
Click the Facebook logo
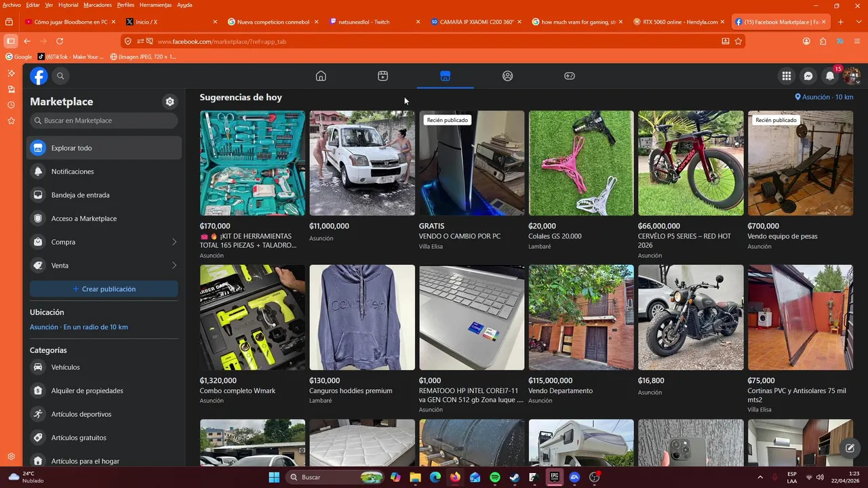tap(39, 76)
